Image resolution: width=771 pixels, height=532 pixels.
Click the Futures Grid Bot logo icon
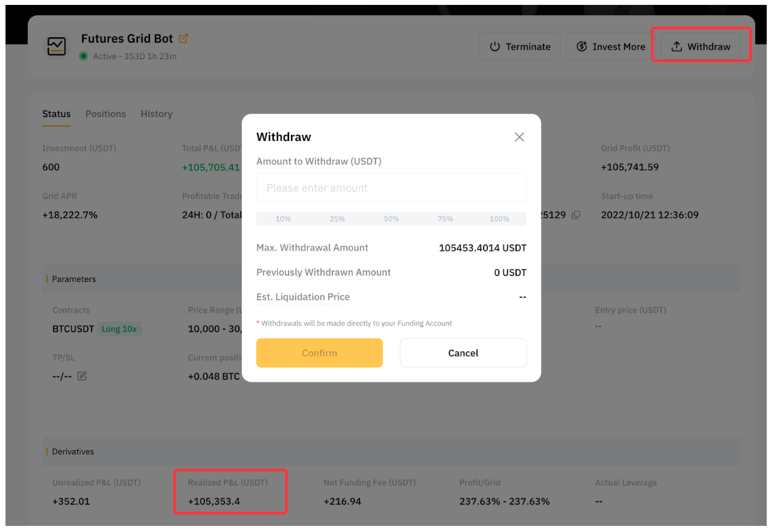coord(57,46)
